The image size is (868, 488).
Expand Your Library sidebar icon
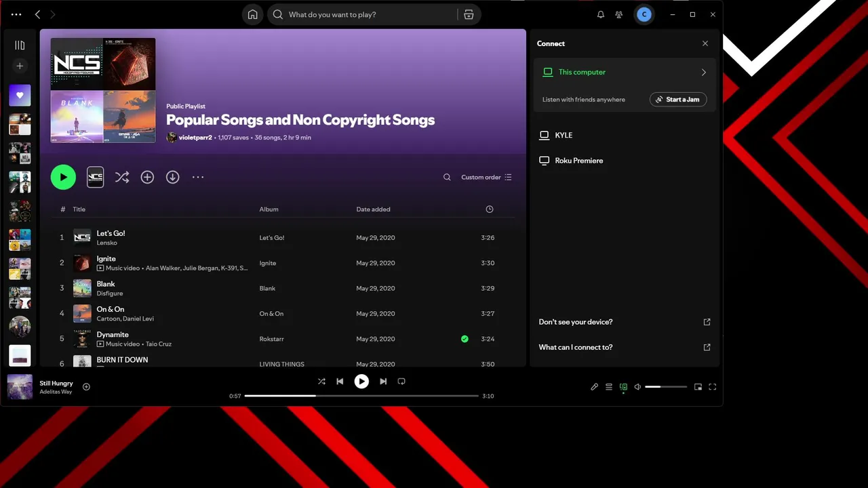20,45
